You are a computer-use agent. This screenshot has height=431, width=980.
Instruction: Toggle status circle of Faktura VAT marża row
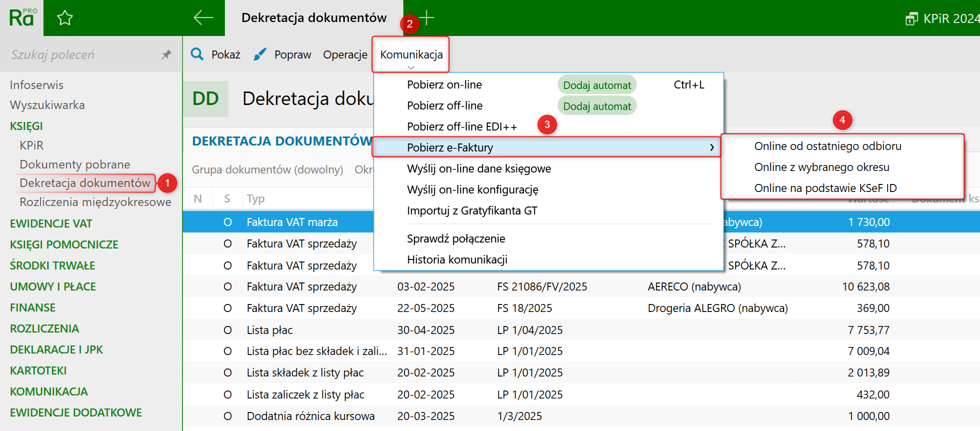pos(227,222)
